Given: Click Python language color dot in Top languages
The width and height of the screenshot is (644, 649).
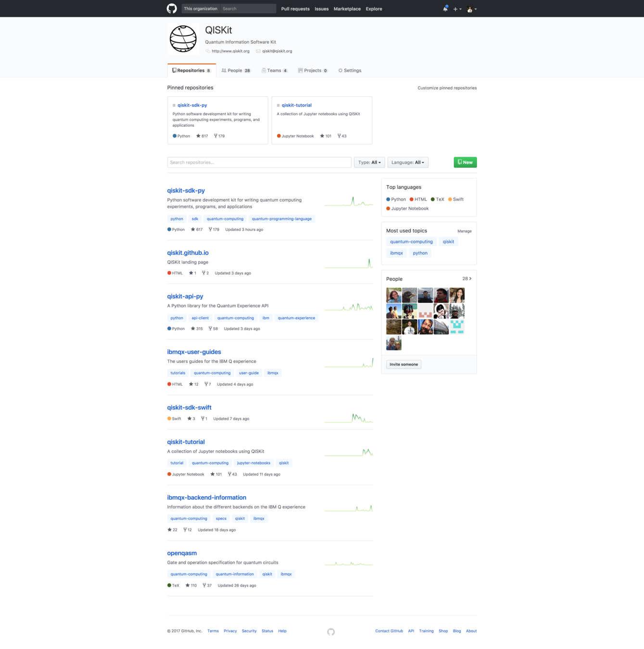Looking at the screenshot, I should click(x=388, y=200).
